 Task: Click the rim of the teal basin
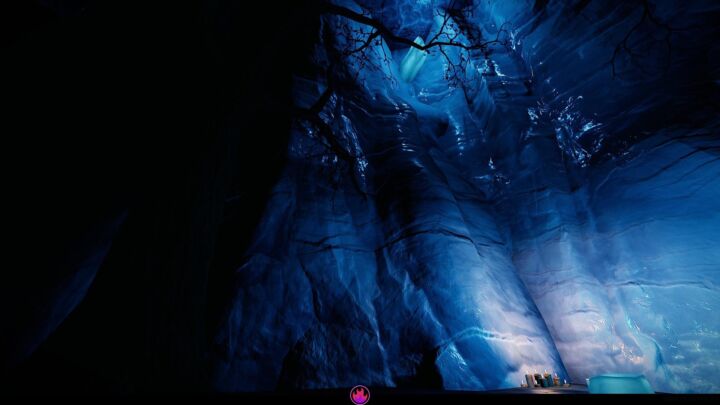(618, 377)
